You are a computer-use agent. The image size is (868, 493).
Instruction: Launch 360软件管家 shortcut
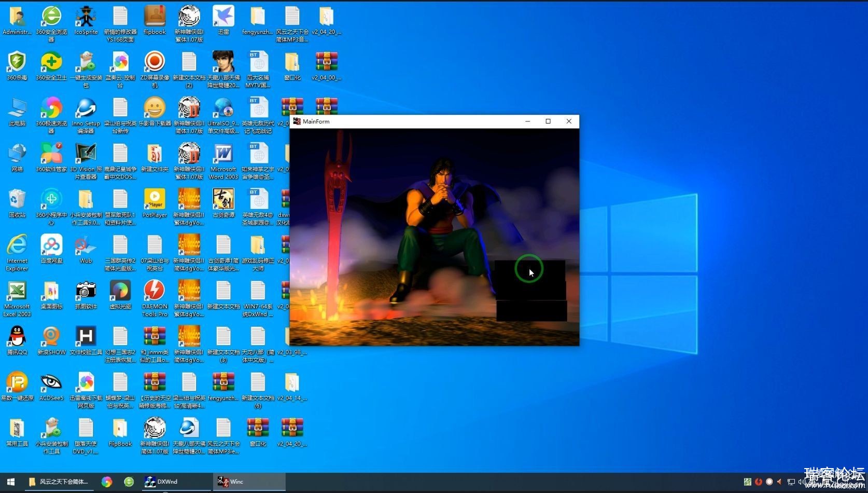(51, 158)
